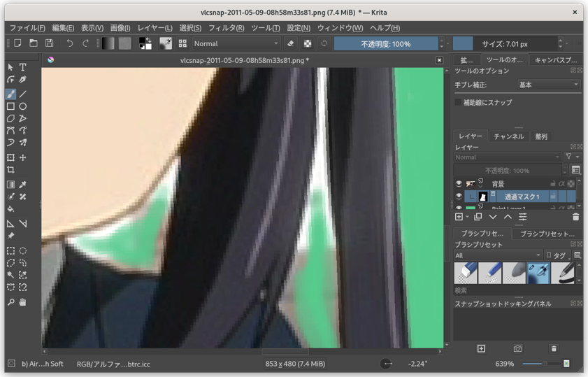Open the blending mode Normal dropdown
Viewport: 588px width, 377px height.
[x=236, y=43]
